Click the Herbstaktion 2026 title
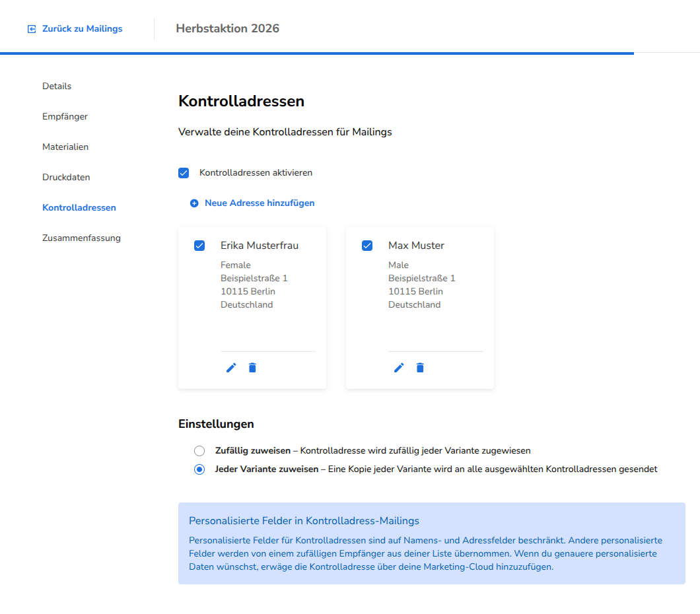The image size is (700, 614). point(227,28)
